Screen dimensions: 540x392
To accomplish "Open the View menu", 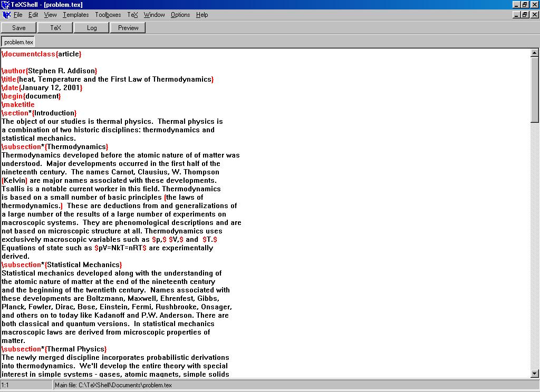I will tap(50, 15).
